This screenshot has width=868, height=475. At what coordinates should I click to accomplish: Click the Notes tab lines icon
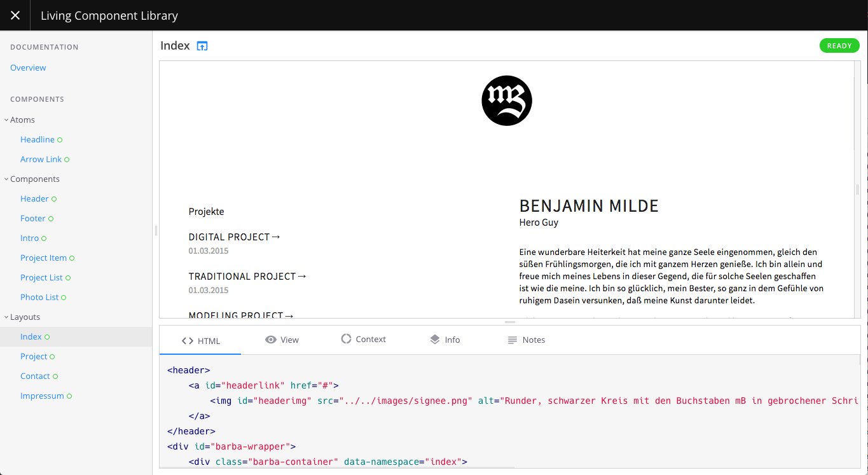coord(512,340)
